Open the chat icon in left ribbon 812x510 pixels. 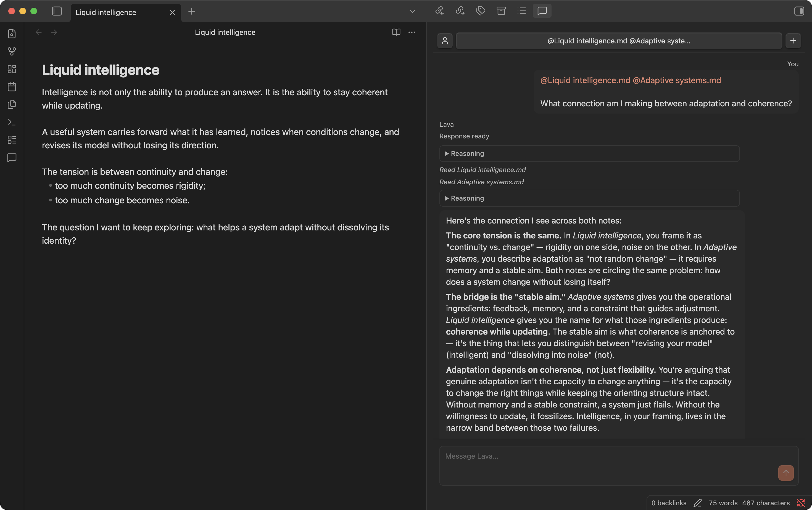pyautogui.click(x=12, y=157)
